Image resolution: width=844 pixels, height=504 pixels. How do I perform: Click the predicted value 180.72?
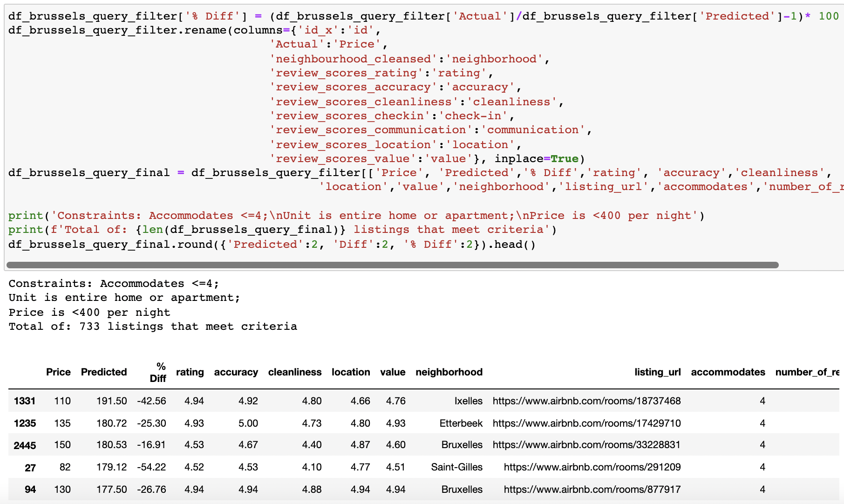pos(112,423)
